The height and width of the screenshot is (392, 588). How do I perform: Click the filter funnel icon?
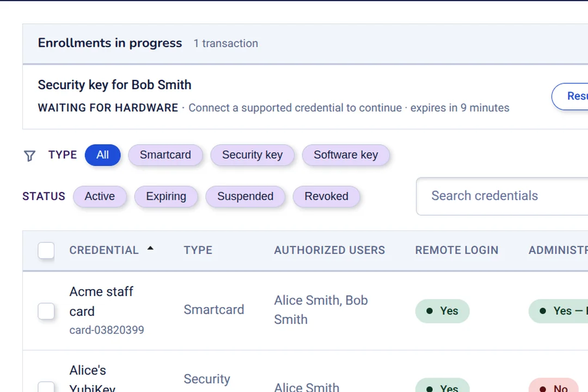tap(29, 156)
